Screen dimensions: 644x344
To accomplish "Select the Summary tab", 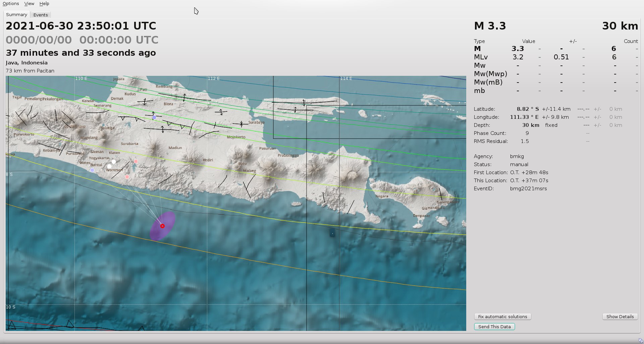I will click(16, 15).
